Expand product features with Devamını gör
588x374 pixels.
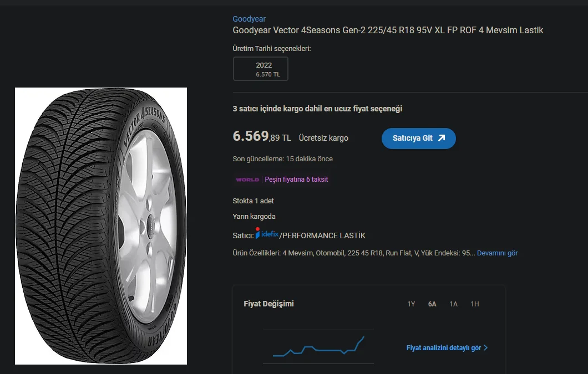click(x=497, y=253)
